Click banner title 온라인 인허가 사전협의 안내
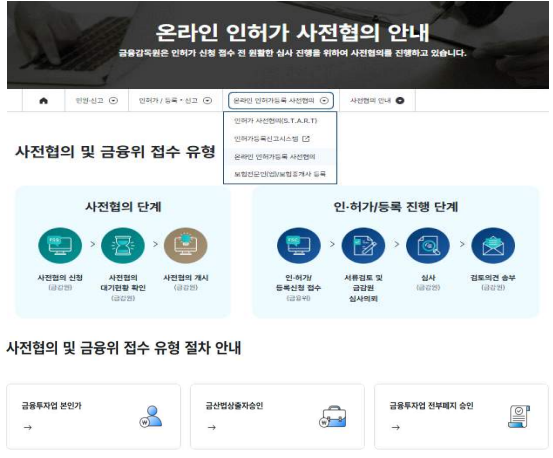 coord(292,32)
